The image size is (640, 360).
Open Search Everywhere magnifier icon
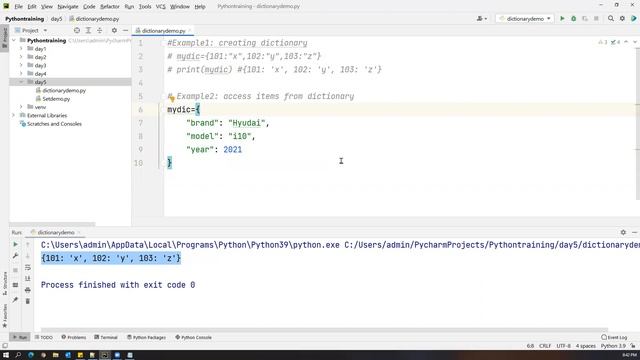point(611,19)
